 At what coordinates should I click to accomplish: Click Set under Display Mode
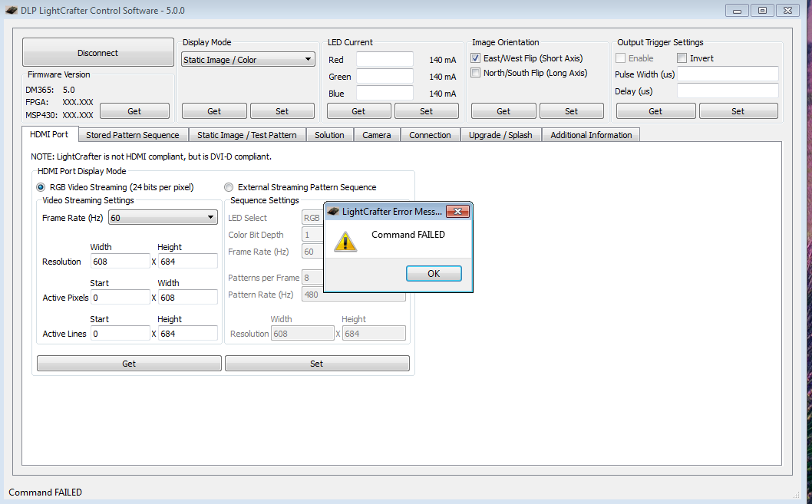coord(282,110)
